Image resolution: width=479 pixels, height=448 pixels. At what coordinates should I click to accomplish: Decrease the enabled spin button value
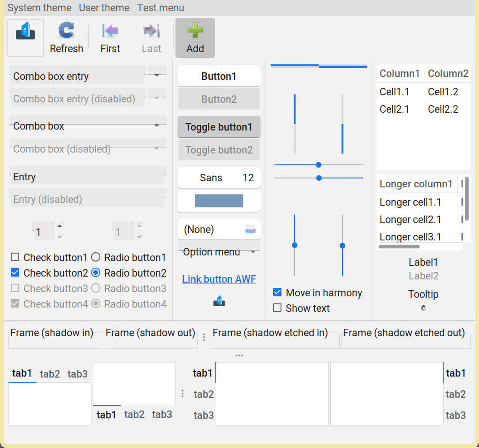(x=60, y=237)
